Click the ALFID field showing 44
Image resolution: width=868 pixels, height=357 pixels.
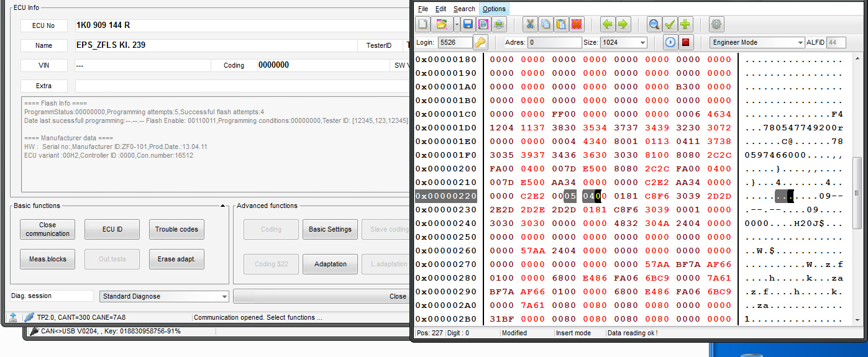(836, 42)
